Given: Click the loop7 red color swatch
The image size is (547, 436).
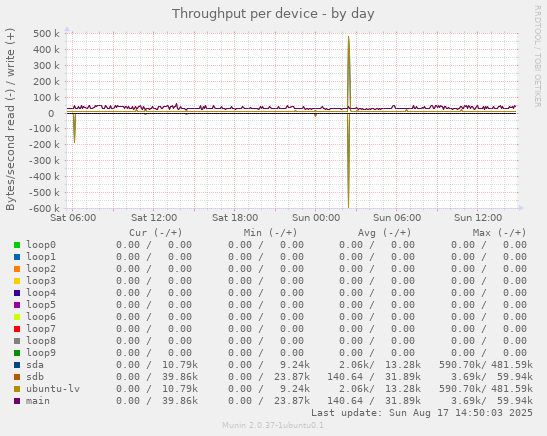Looking at the screenshot, I should coord(17,329).
